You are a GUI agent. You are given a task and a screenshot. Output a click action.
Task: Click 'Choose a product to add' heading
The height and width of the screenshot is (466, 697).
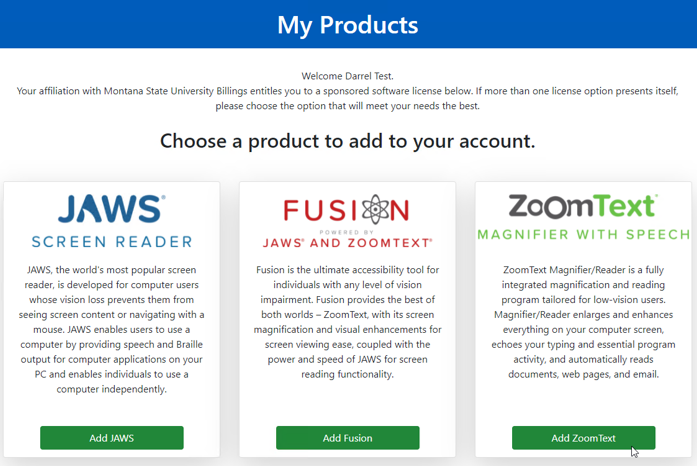click(x=348, y=141)
